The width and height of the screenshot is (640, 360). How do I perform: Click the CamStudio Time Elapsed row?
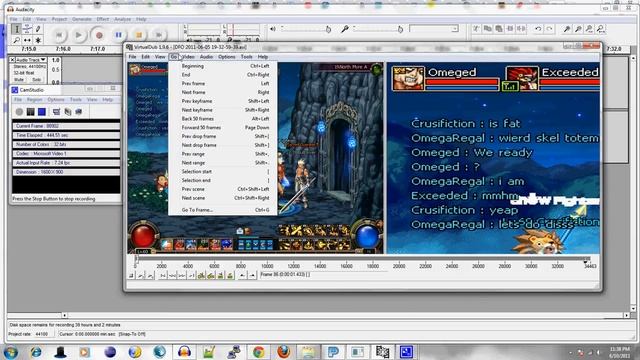coord(66,135)
